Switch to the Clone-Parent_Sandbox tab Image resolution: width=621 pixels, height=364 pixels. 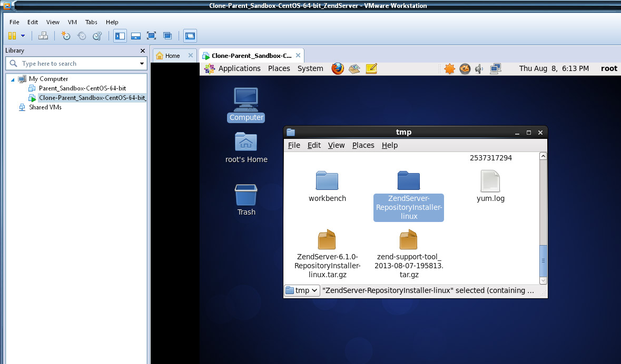coord(251,56)
